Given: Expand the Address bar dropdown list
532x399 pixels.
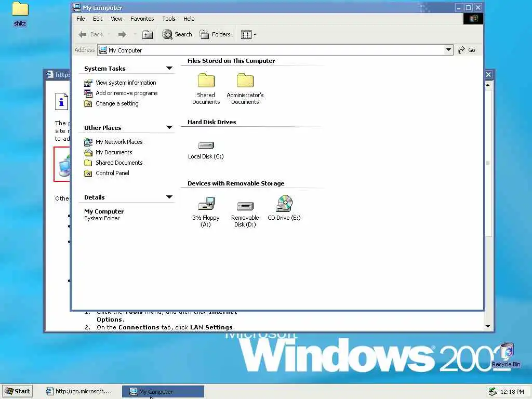Looking at the screenshot, I should [448, 50].
